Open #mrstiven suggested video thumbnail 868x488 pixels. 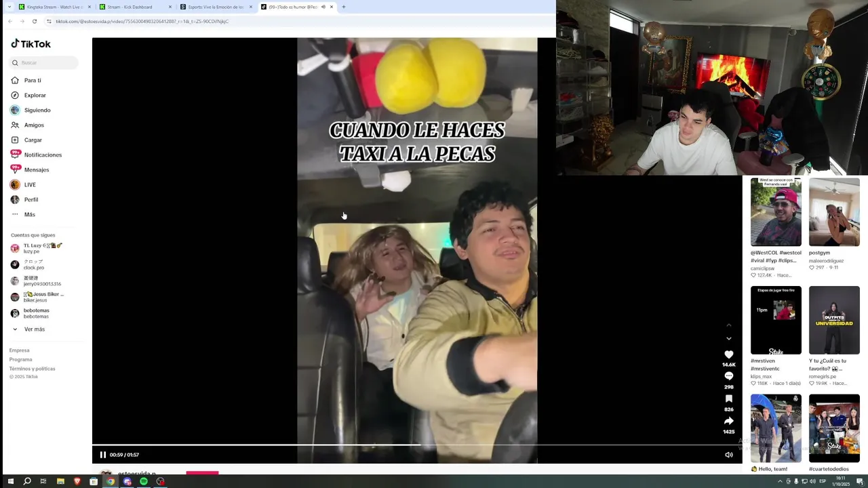pos(776,320)
